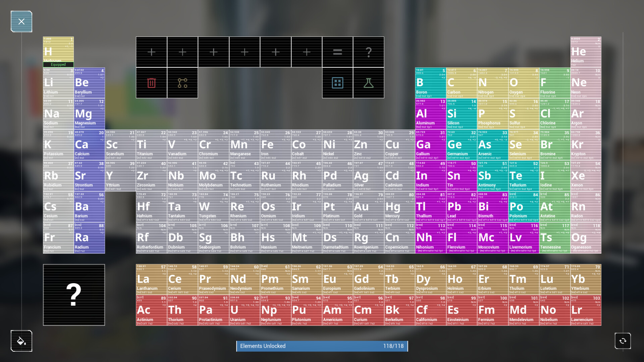The width and height of the screenshot is (644, 362).
Task: Open the molecule structure icon
Action: (x=182, y=83)
